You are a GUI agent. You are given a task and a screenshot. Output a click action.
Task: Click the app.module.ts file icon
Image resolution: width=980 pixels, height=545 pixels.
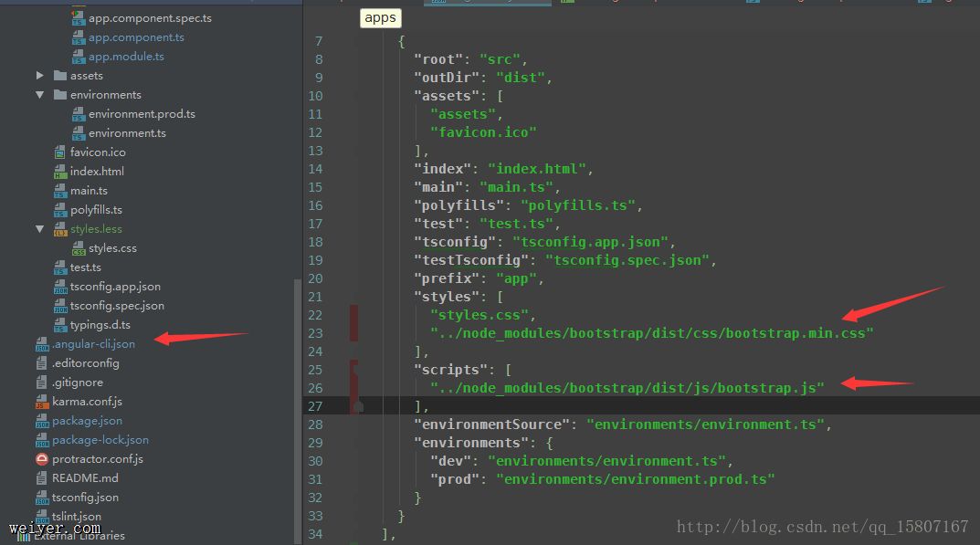79,57
